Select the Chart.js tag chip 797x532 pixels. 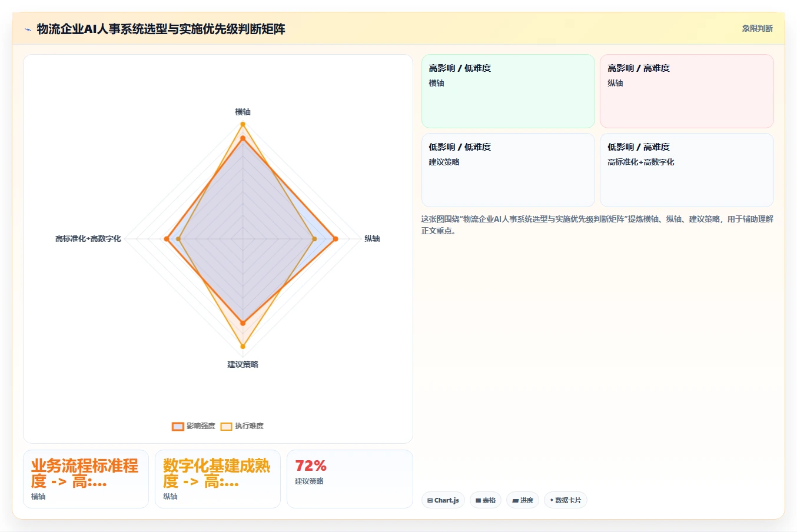[x=443, y=500]
